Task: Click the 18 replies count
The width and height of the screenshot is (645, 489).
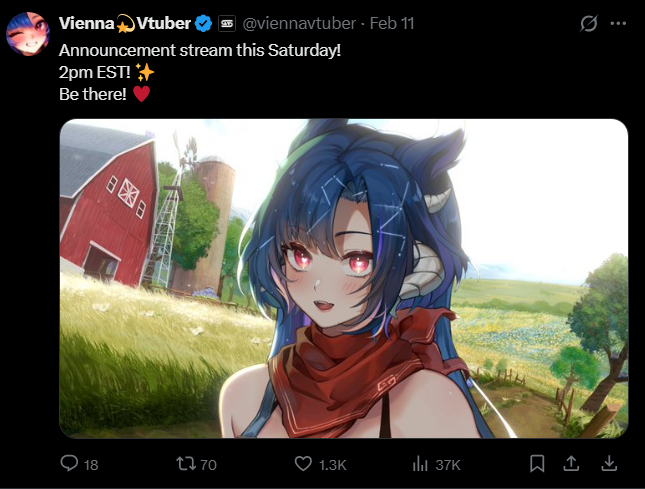Action: coord(91,465)
